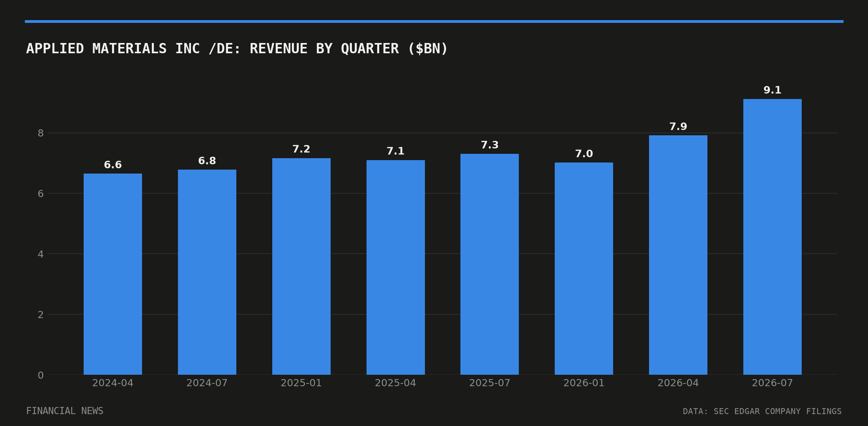The width and height of the screenshot is (868, 426).
Task: Click the 6.8 value label
Action: (207, 161)
